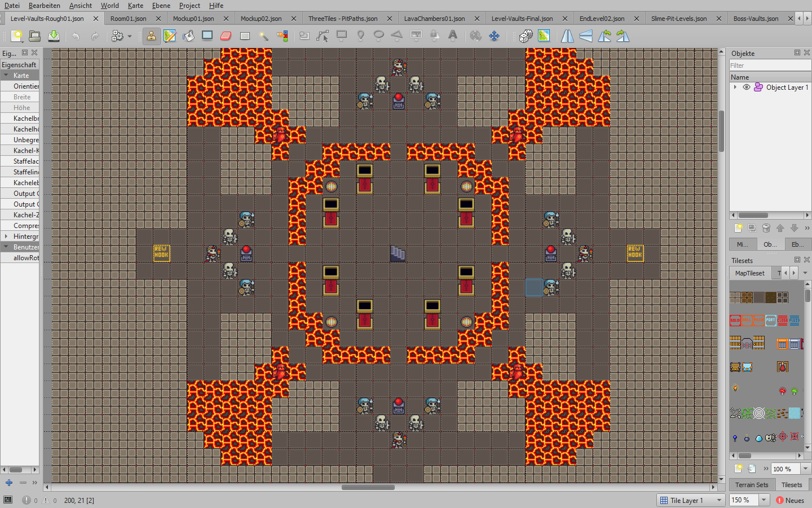Select the Insert Rectangle object tool
This screenshot has height=508, width=812.
pyautogui.click(x=342, y=36)
